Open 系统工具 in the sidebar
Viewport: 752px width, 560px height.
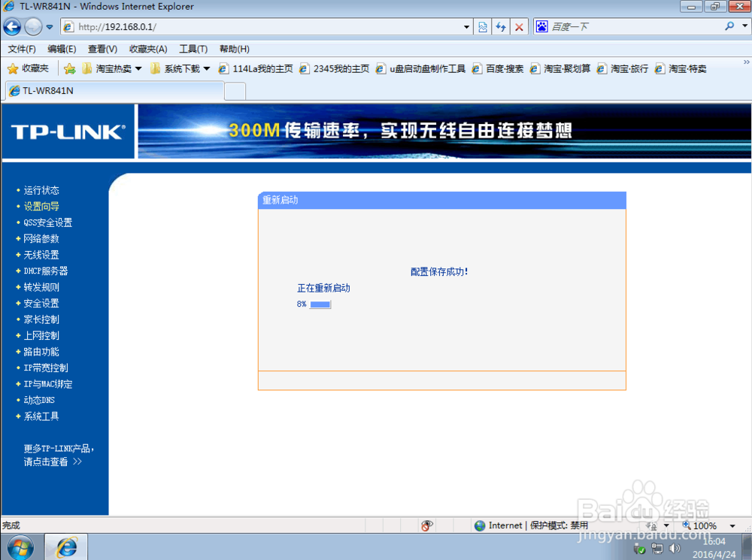point(40,415)
